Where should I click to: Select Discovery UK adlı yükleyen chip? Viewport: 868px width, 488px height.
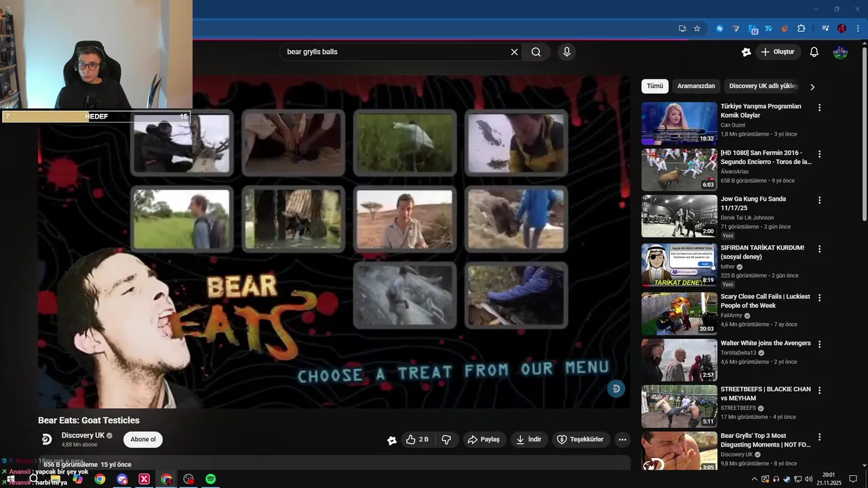tap(764, 86)
